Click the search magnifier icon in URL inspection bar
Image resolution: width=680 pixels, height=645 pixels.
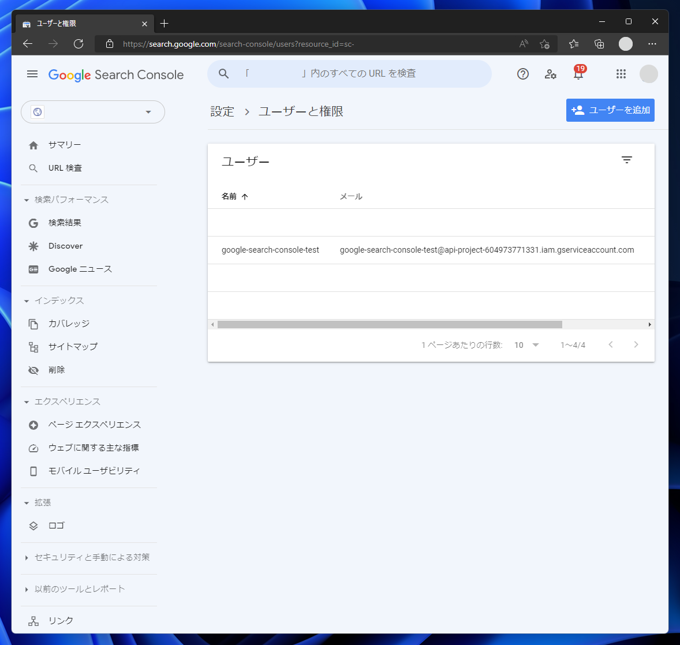223,74
